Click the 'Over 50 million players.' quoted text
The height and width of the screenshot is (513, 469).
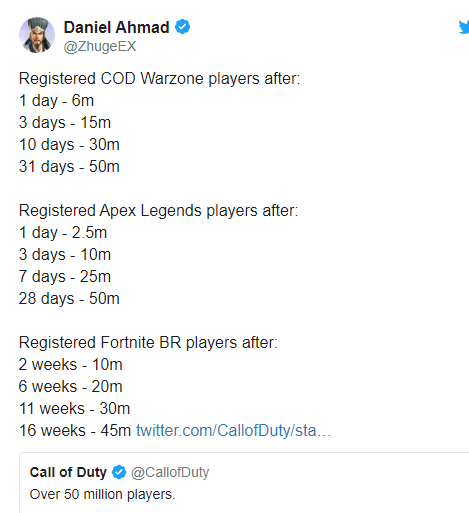(102, 494)
